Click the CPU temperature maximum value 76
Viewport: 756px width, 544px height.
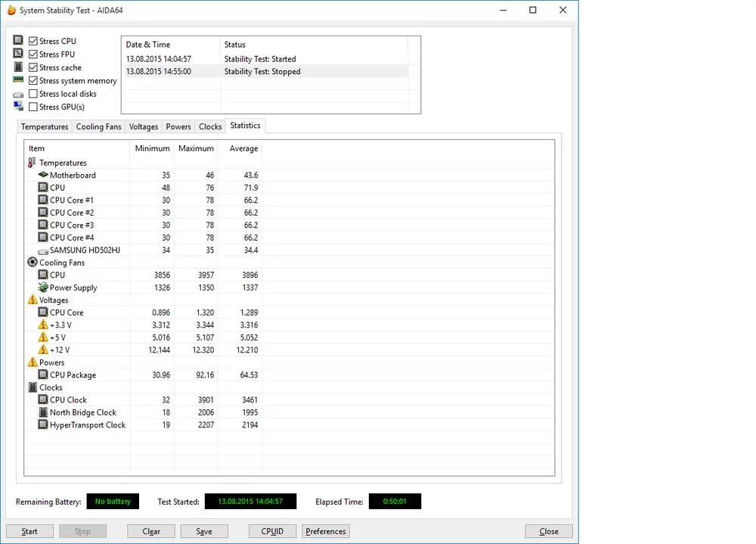[209, 188]
